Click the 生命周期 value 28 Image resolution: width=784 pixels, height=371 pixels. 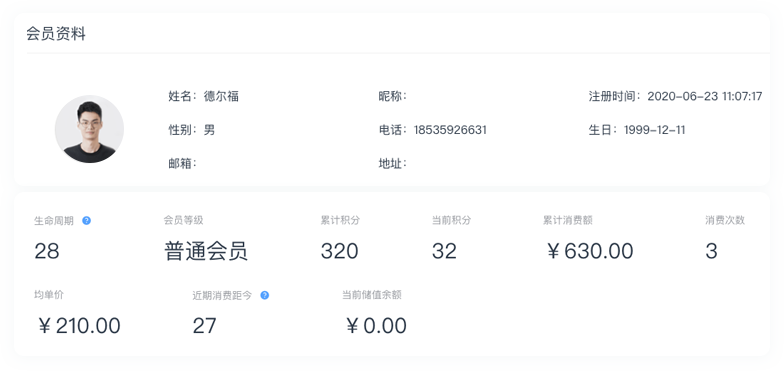[x=46, y=251]
